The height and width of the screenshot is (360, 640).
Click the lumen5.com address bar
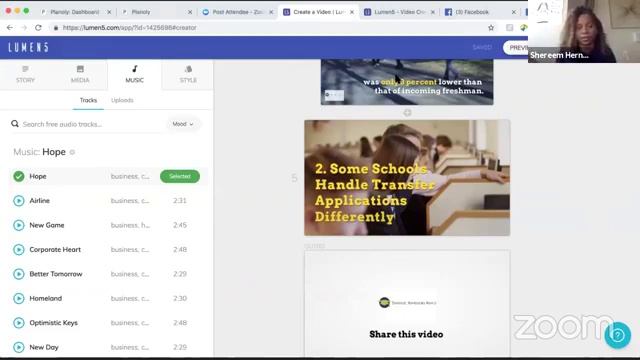click(269, 28)
